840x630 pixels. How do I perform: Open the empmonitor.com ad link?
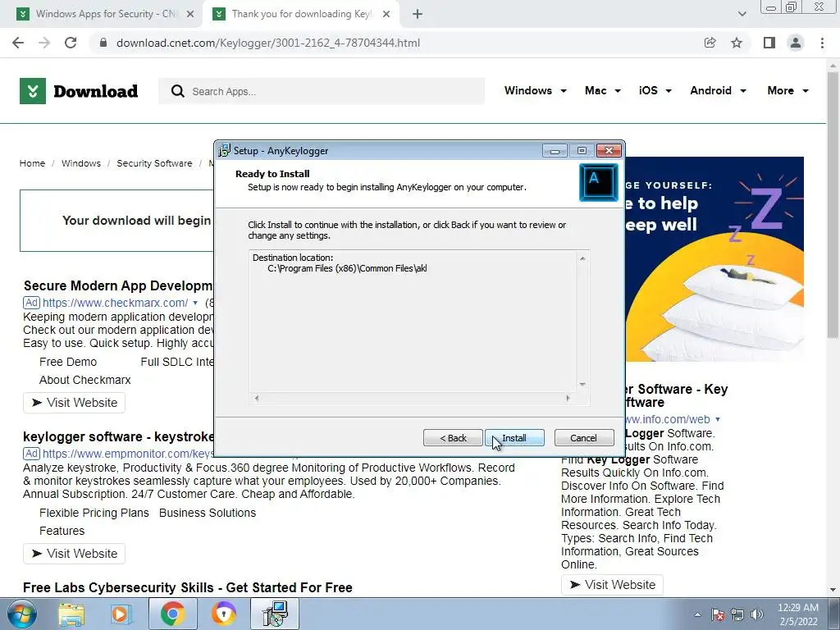click(129, 454)
